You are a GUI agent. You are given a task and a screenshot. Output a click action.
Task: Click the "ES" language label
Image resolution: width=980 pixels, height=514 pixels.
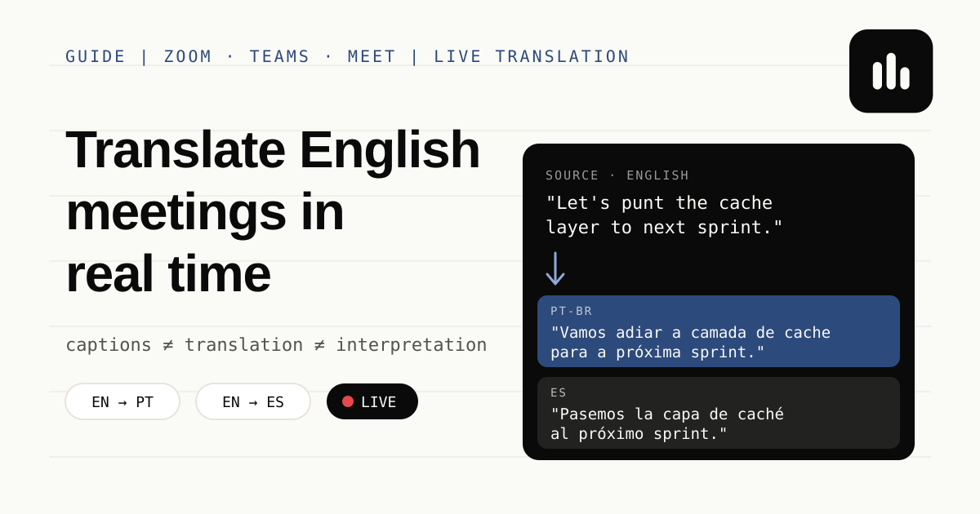[x=559, y=392]
